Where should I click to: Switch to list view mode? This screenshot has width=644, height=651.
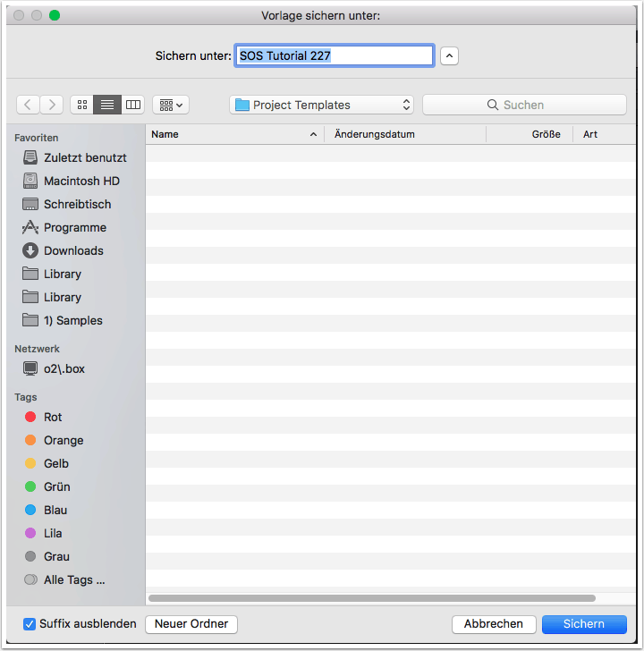click(x=107, y=105)
